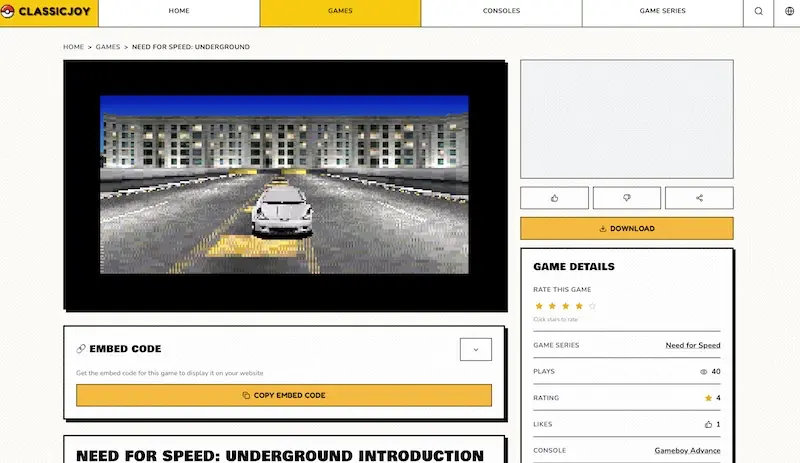Click the plays count value 40
Viewport: 800px width, 463px height.
[716, 372]
